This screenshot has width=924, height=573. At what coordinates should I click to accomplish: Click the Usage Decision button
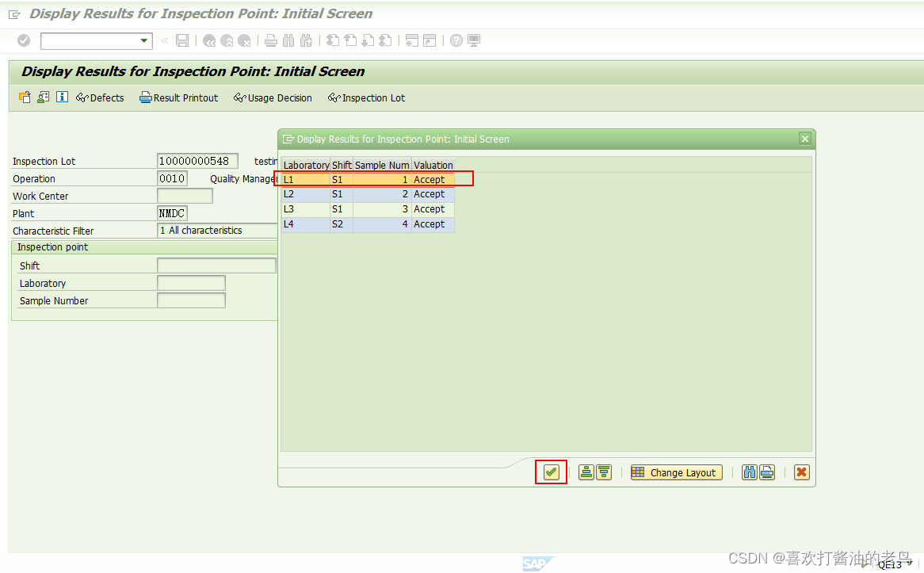coord(273,97)
